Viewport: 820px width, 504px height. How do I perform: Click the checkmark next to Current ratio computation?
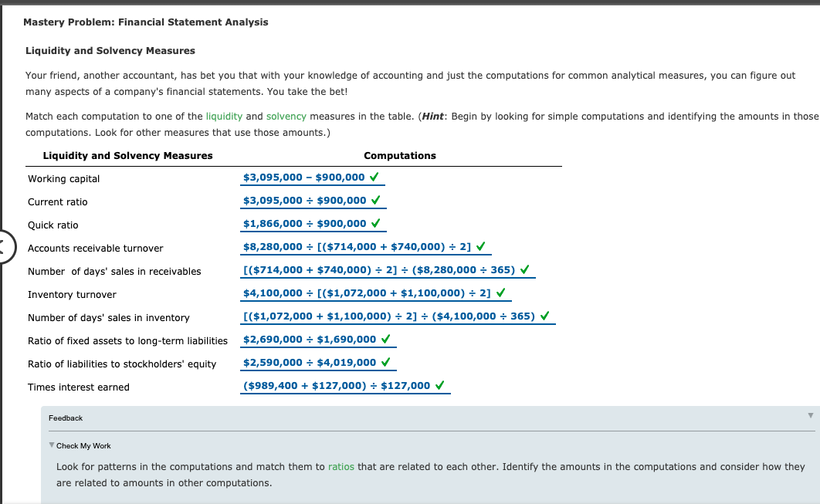point(377,199)
